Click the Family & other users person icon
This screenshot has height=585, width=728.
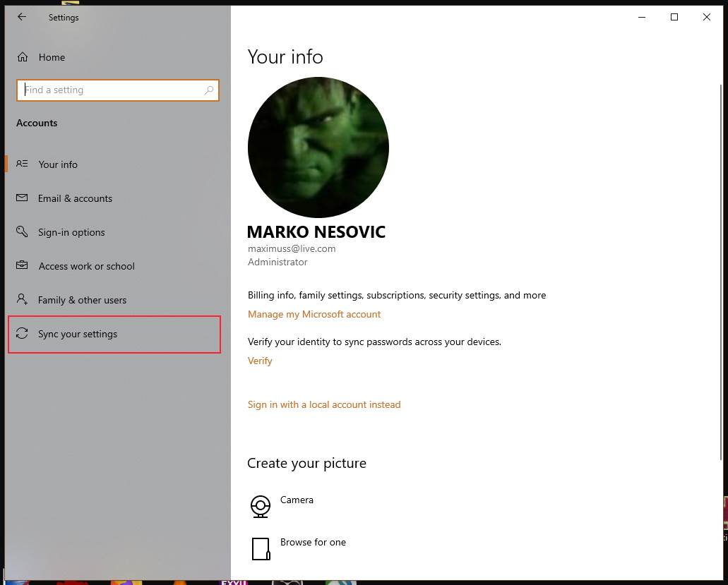(x=22, y=299)
